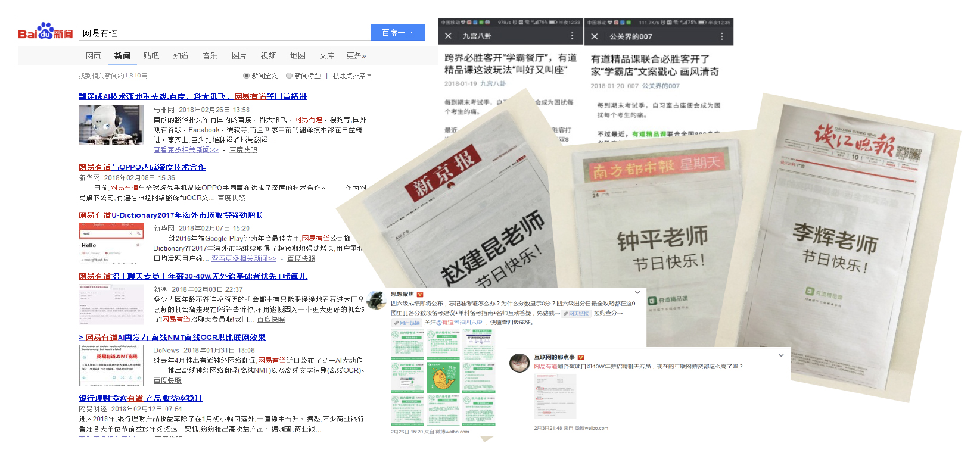Click the verified V badge beside 思想聚焦
This screenshot has width=980, height=456.
point(420,294)
